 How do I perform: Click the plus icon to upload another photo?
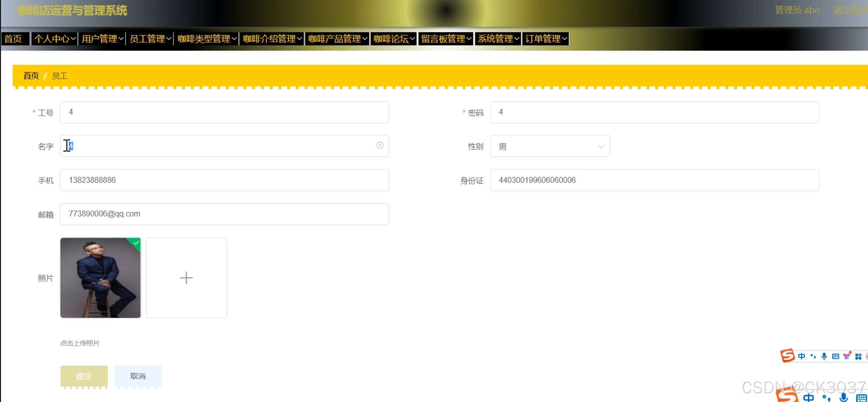click(186, 278)
